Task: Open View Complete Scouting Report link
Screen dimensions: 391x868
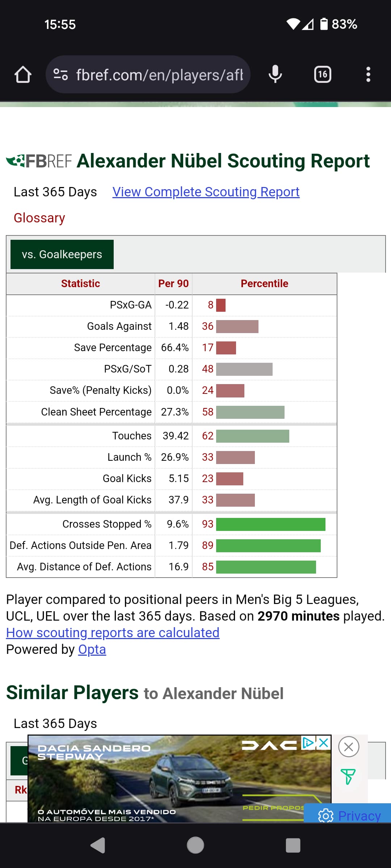Action: coord(206,192)
